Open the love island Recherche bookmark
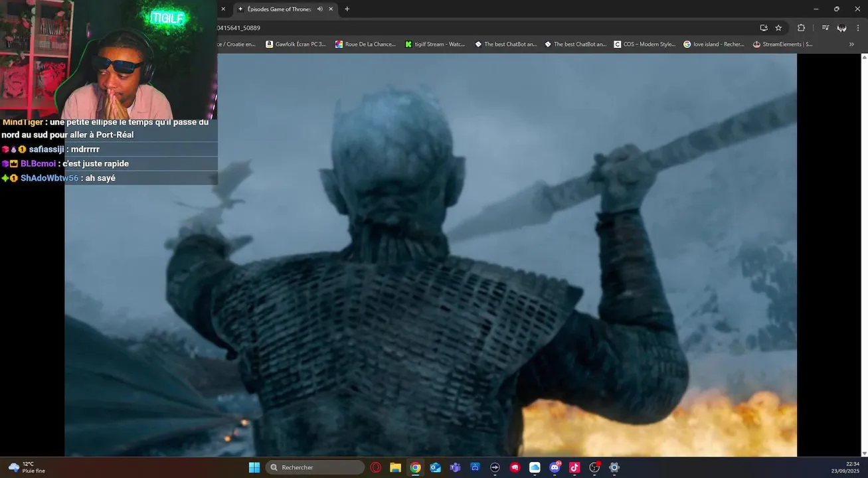The width and height of the screenshot is (868, 478). pyautogui.click(x=714, y=44)
